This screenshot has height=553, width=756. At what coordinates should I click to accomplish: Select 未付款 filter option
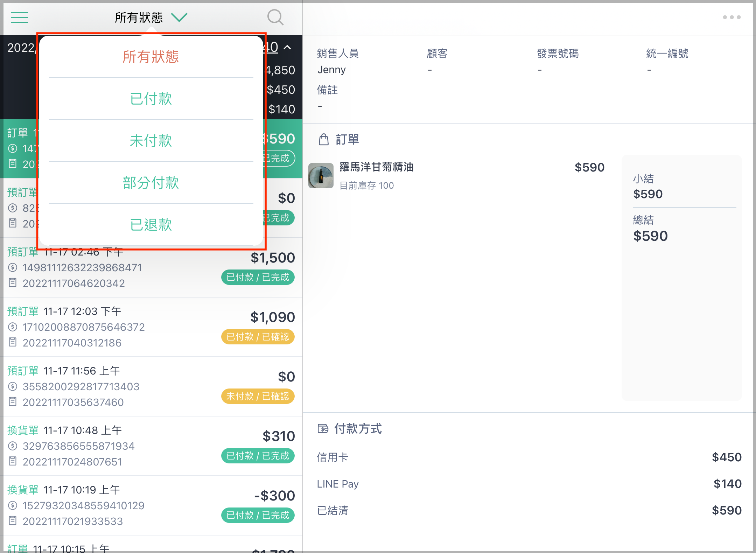click(151, 141)
